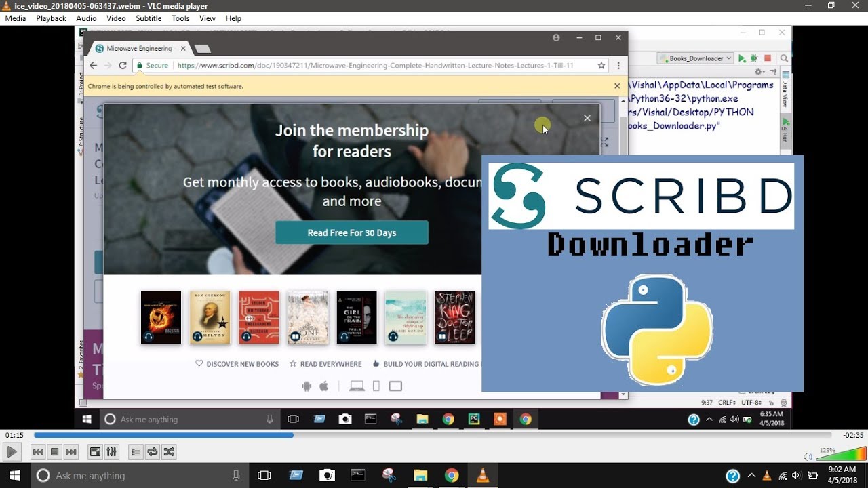
Task: Open the VLC View menu
Action: [x=208, y=18]
